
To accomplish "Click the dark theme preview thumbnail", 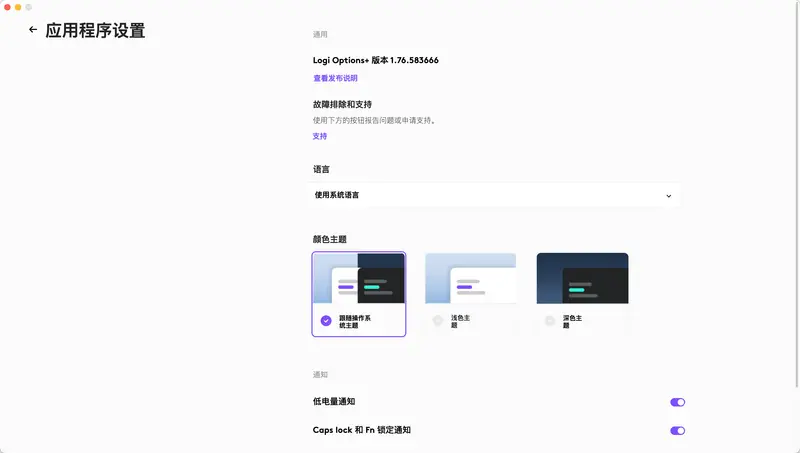I will [583, 279].
